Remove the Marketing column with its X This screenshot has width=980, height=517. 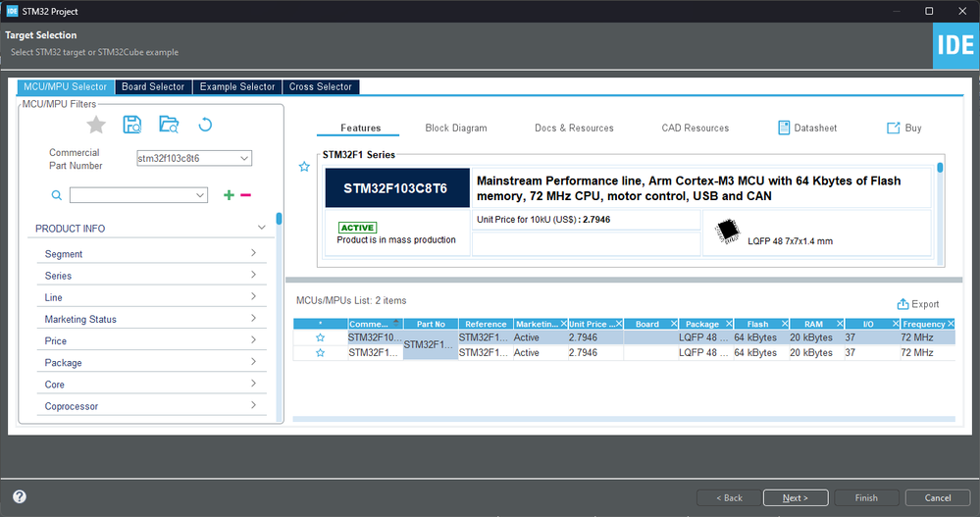(x=563, y=324)
